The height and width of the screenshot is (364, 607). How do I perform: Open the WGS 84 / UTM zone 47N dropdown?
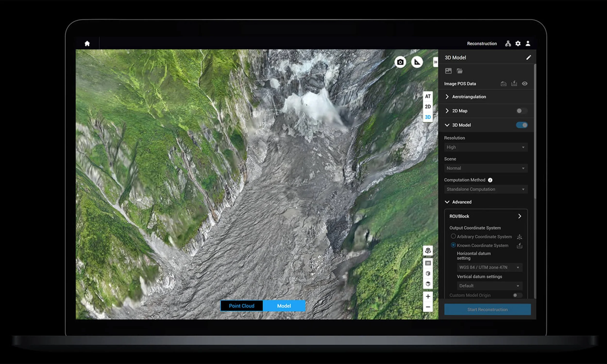point(489,267)
